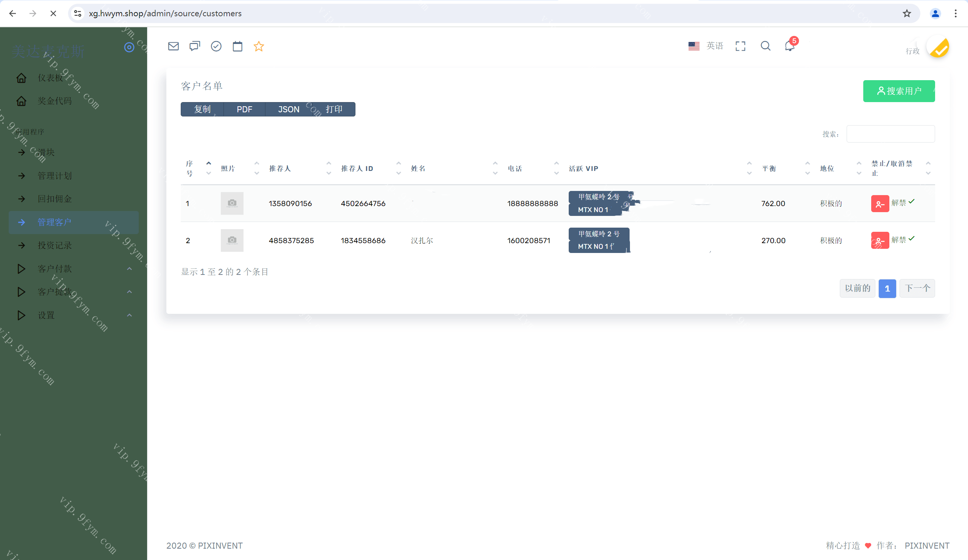
Task: Click red ban user button in row 1
Action: click(x=880, y=204)
